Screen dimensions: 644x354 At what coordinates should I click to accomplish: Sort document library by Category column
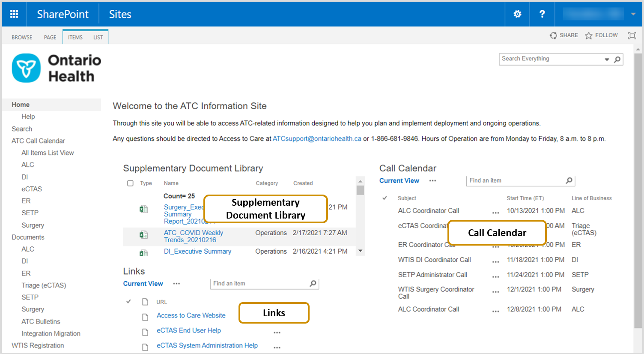click(x=267, y=183)
